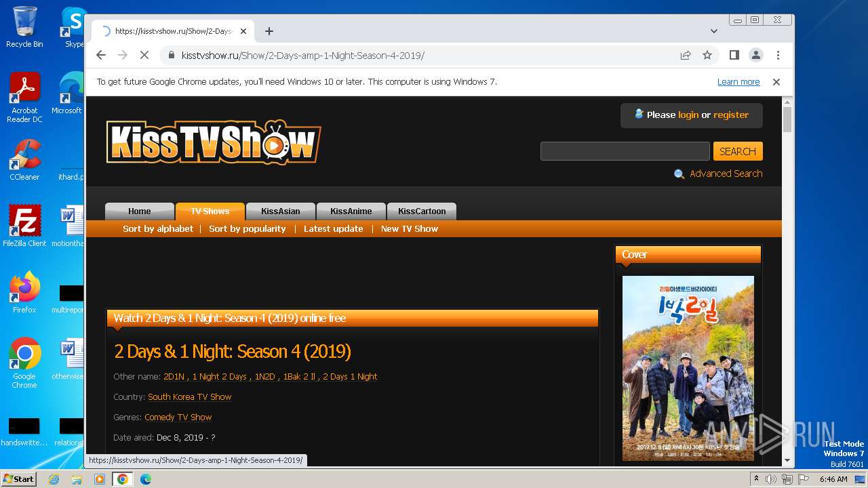
Task: Click the share page icon
Action: 686,56
